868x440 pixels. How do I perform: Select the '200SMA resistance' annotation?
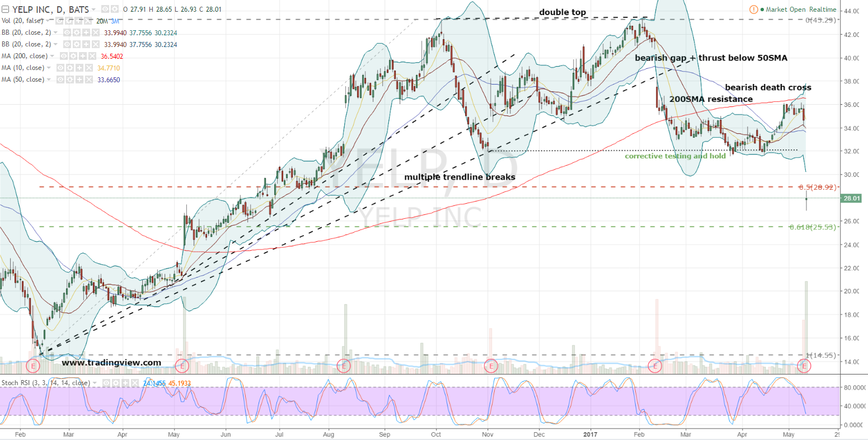[711, 99]
